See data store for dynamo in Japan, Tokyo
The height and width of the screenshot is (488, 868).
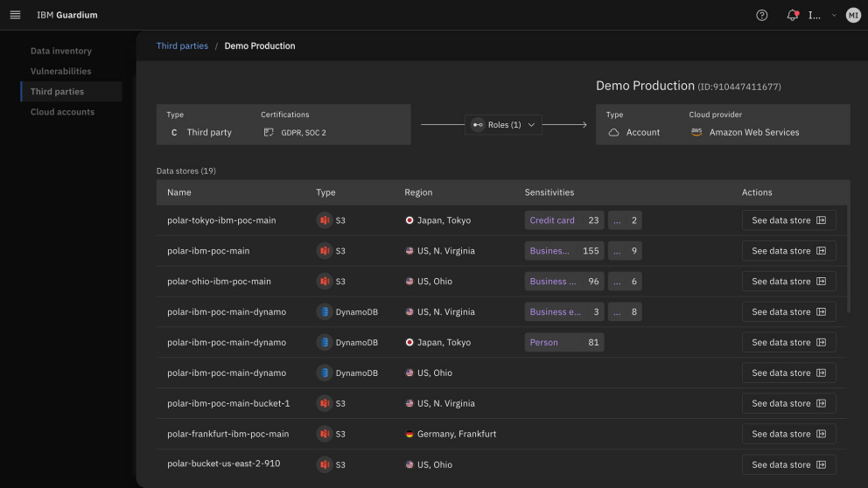[x=789, y=343]
